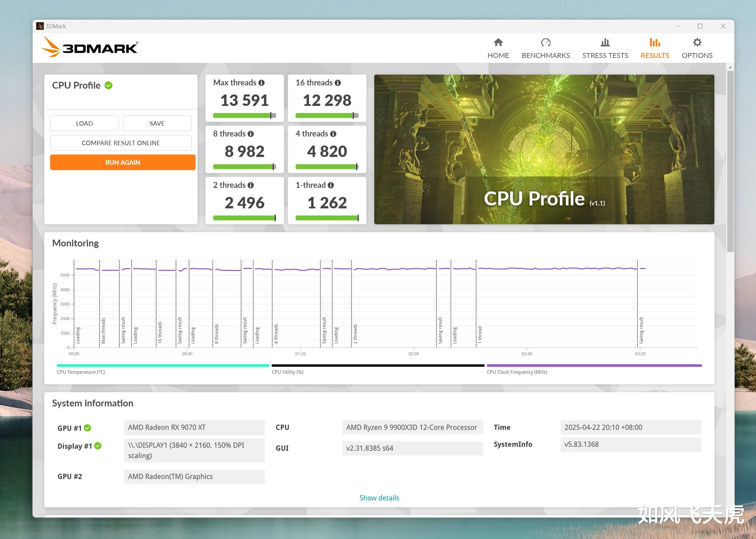Viewport: 756px width, 539px height.
Task: Click the SystemInfo version v5.83.1368
Action: point(631,444)
